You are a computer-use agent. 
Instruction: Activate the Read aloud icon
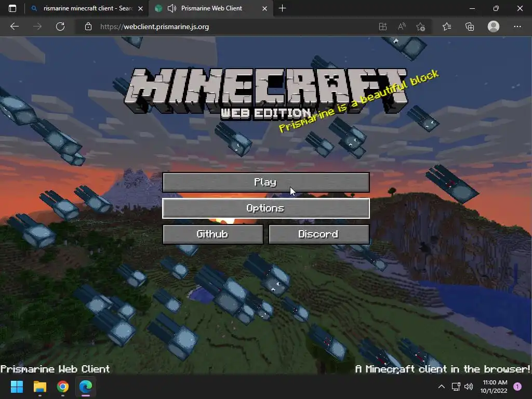coord(402,26)
